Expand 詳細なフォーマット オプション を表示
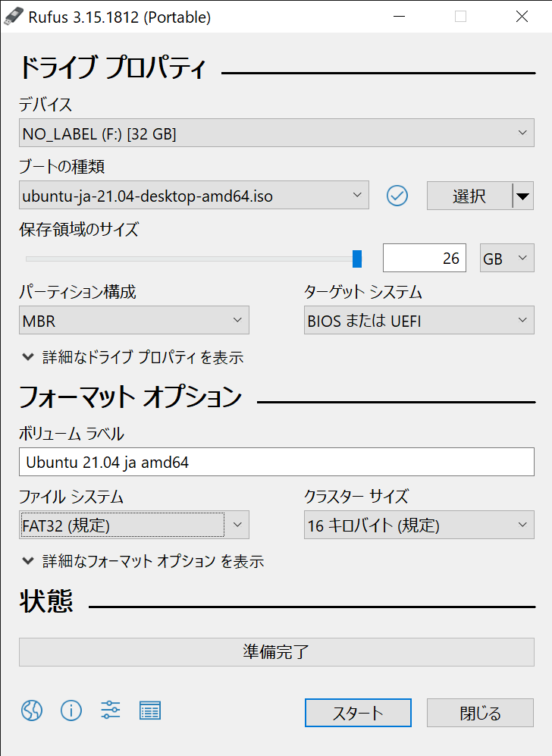Image resolution: width=552 pixels, height=756 pixels. pos(143,561)
